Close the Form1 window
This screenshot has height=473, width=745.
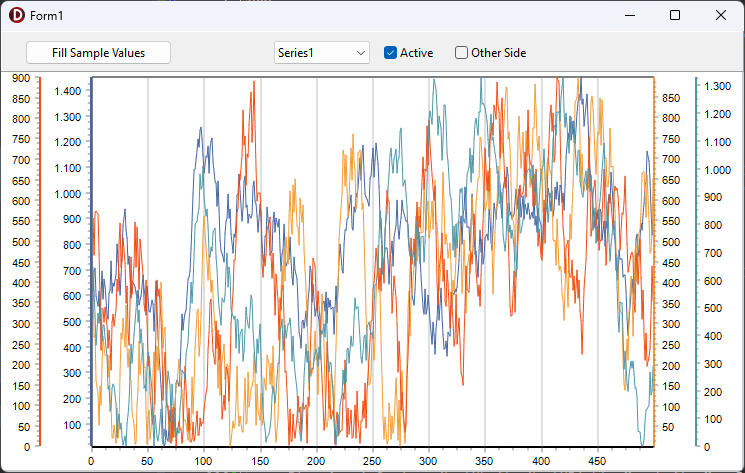pos(720,15)
